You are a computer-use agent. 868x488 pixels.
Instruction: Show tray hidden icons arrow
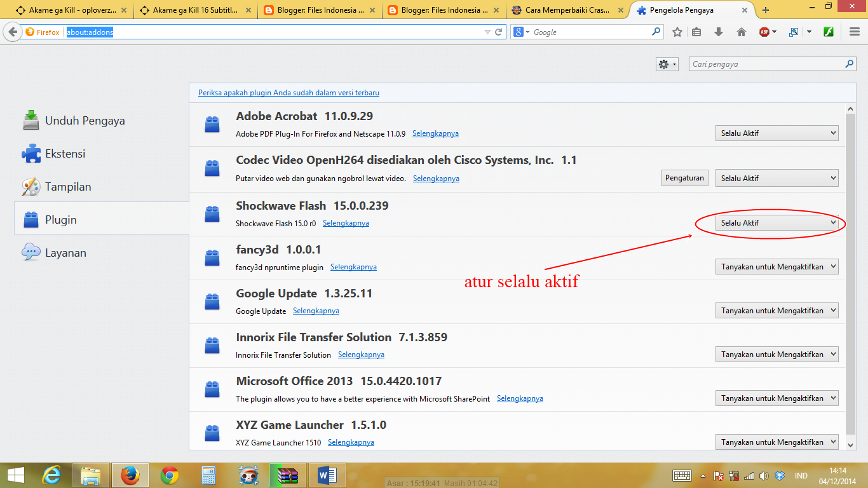click(x=703, y=476)
